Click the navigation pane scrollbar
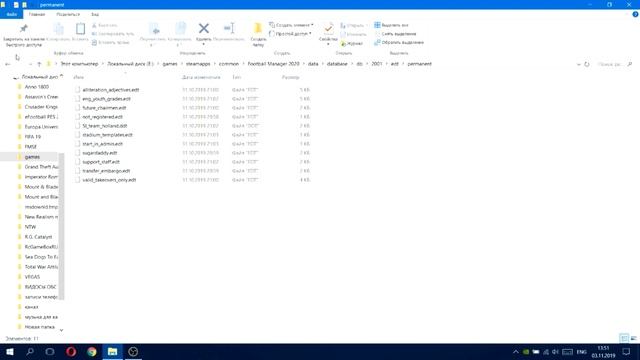 [62, 227]
